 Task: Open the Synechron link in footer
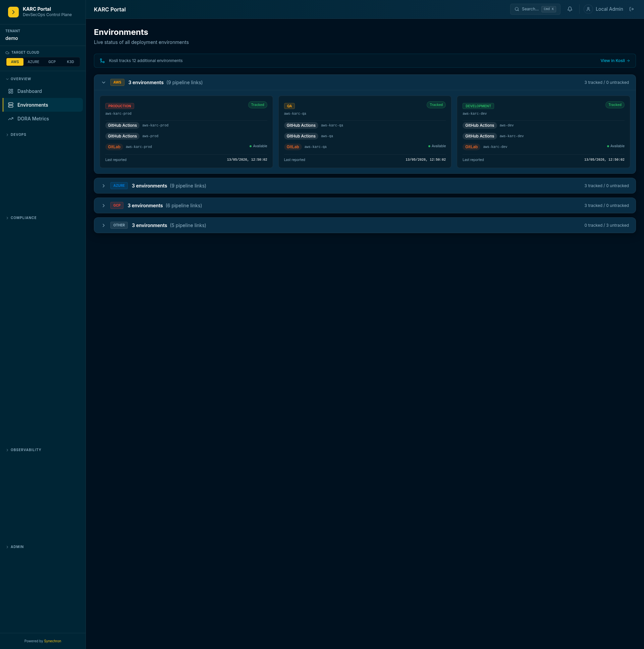(52, 641)
